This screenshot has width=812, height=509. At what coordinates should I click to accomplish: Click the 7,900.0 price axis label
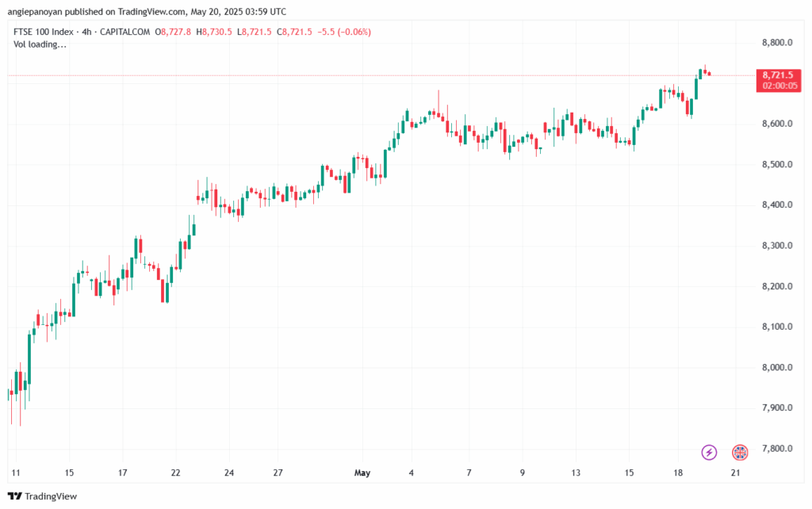[777, 408]
